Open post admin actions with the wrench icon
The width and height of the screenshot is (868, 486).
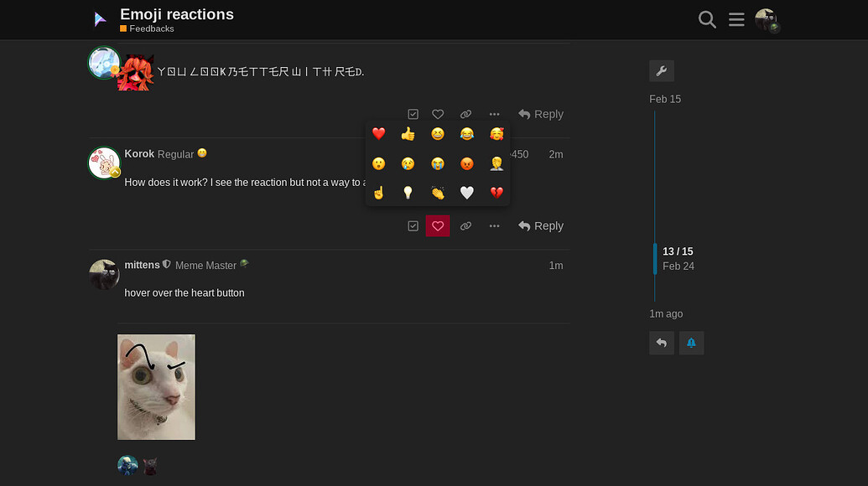(661, 71)
